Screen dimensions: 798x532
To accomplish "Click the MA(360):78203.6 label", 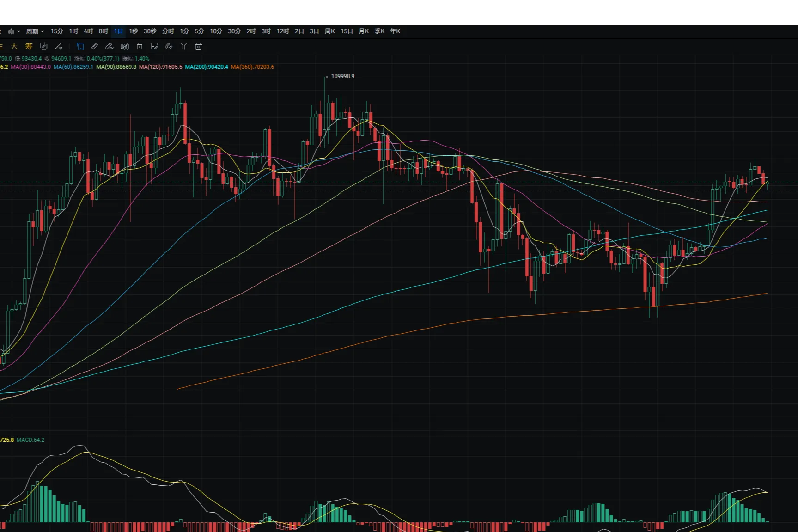I will tap(252, 67).
